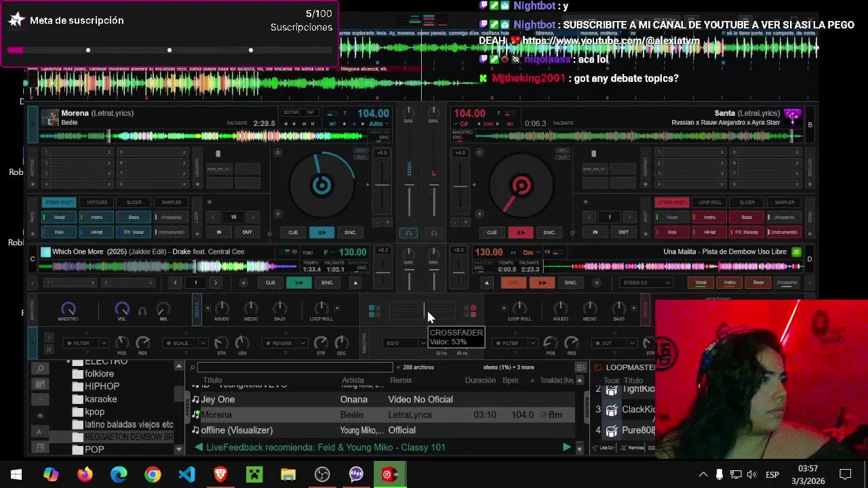Click deck A EDITAR button
The height and width of the screenshot is (488, 868).
[x=291, y=113]
